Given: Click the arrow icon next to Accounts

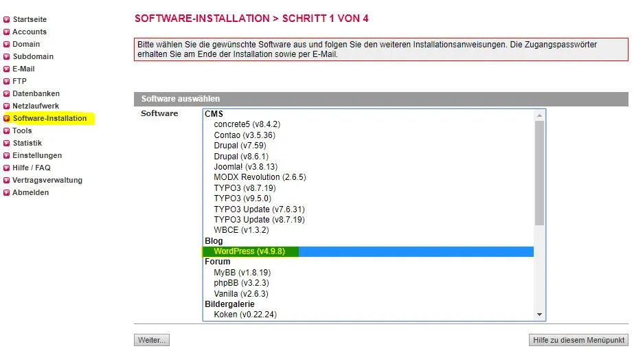Looking at the screenshot, I should 6,32.
